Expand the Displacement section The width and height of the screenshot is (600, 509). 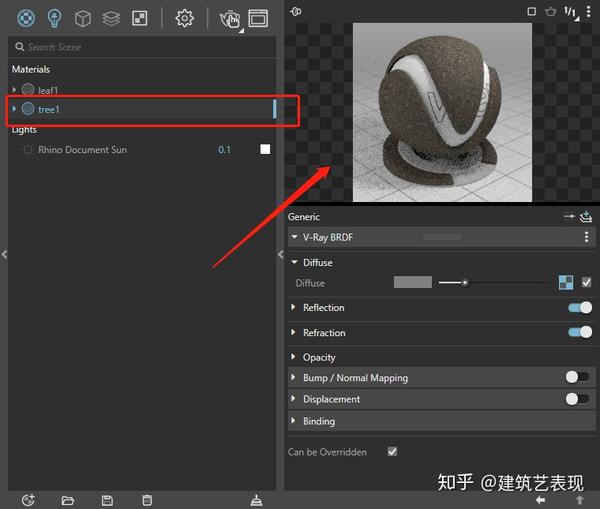click(293, 399)
